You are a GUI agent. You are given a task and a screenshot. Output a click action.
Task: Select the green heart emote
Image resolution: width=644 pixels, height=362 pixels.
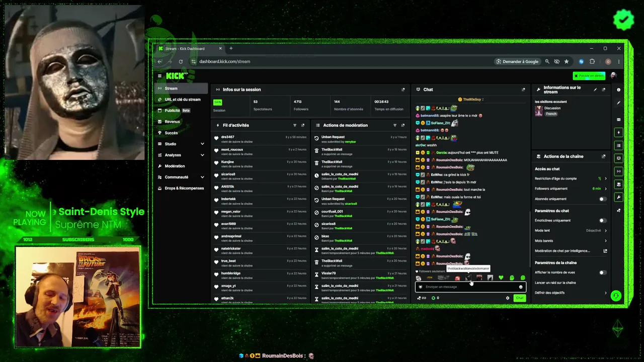[x=501, y=278]
